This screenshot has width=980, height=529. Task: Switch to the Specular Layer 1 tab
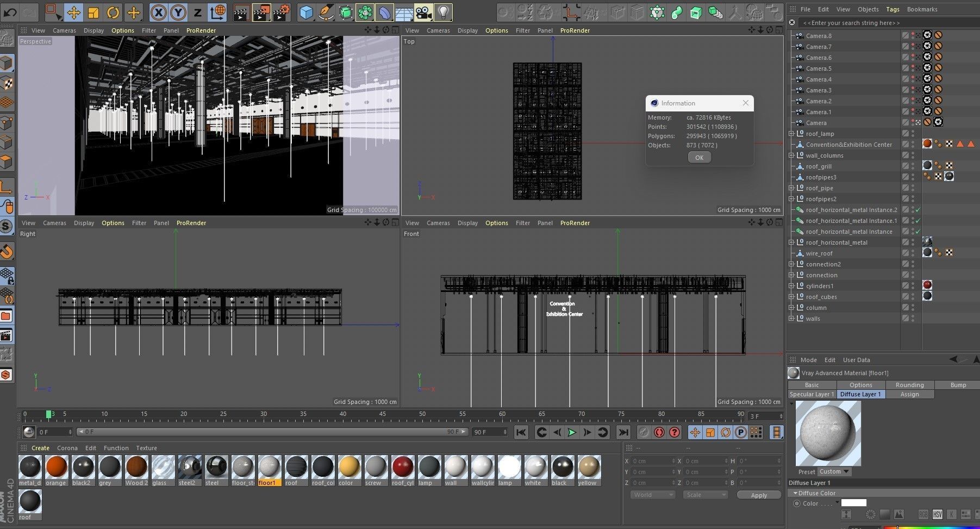click(812, 394)
